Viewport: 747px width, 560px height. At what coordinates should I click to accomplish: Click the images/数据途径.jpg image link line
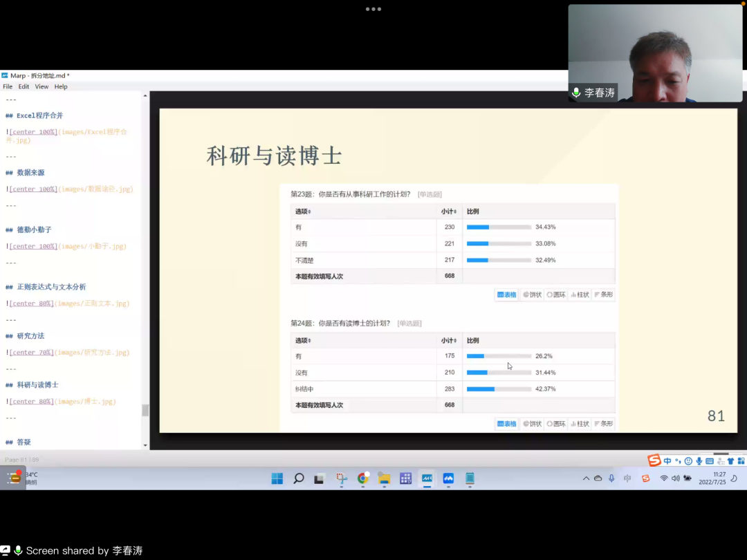pyautogui.click(x=70, y=189)
